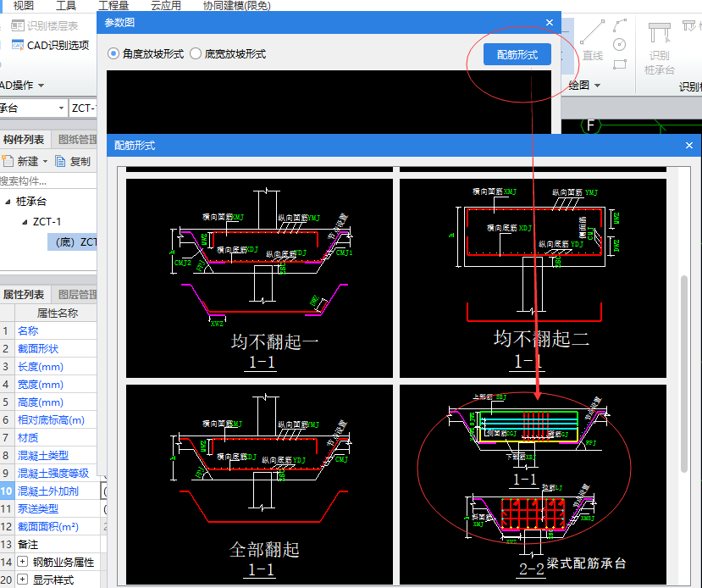Click 识别楼层表 icon
702x588 pixels.
pos(18,26)
